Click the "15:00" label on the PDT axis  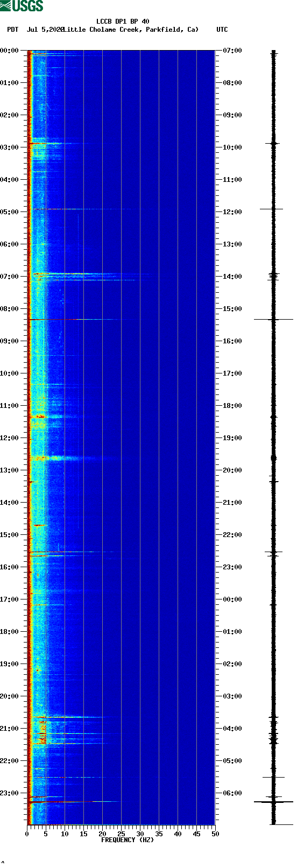point(9,535)
